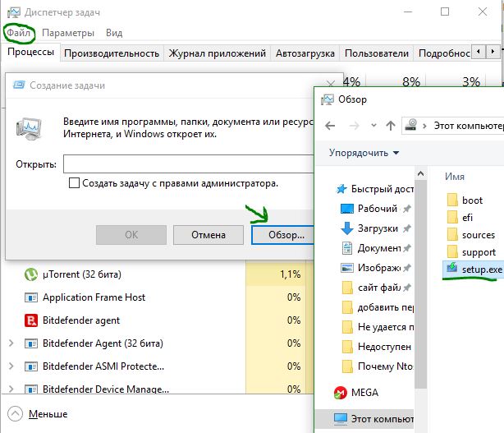Image resolution: width=504 pixels, height=433 pixels.
Task: Expand breadcrumb chevron before Этот компьютер
Action: (x=424, y=126)
